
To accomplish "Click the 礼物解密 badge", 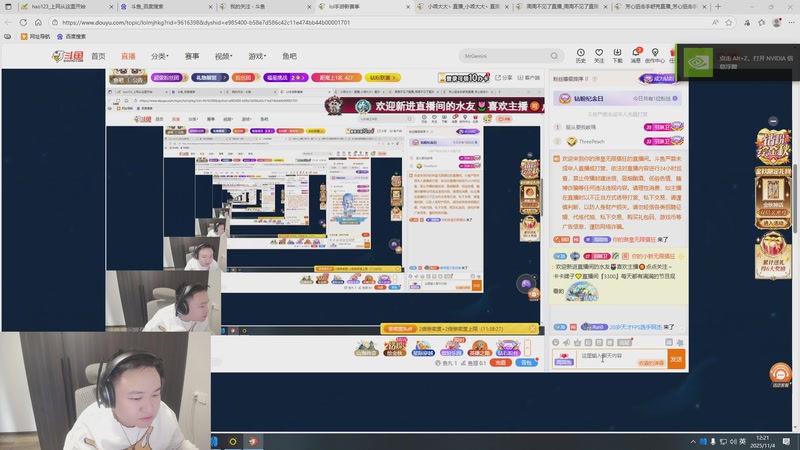I will tap(209, 78).
